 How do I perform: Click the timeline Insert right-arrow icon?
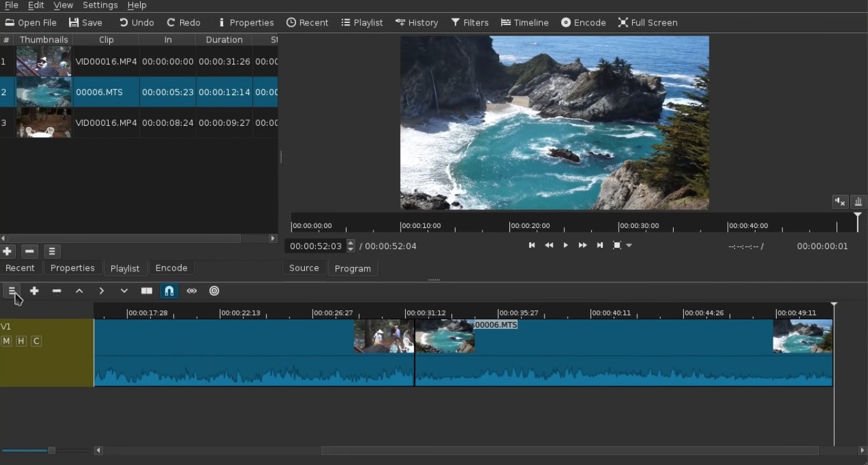coord(102,291)
